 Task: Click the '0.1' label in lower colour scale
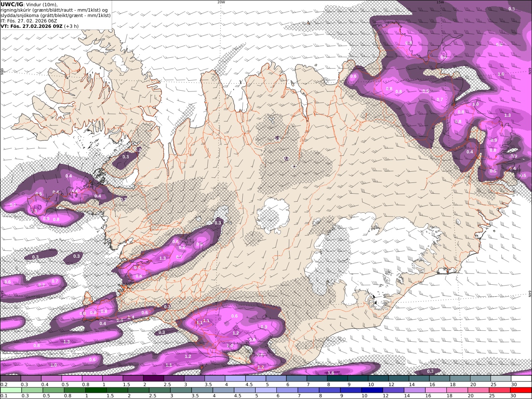(3, 396)
